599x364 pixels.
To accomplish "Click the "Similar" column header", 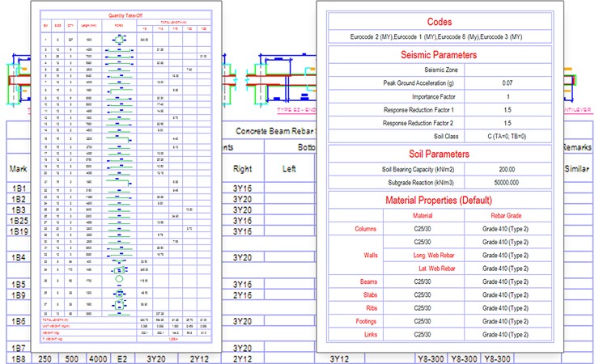I will [x=577, y=168].
